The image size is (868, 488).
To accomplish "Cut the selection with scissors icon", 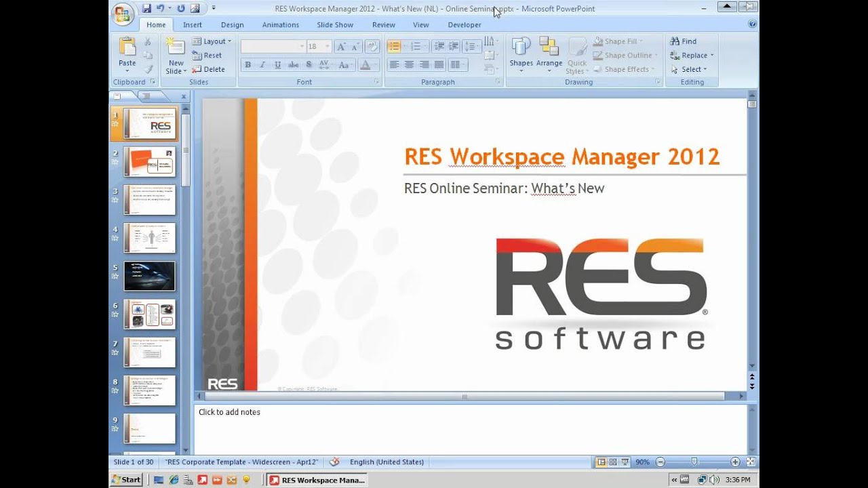I will 148,42.
